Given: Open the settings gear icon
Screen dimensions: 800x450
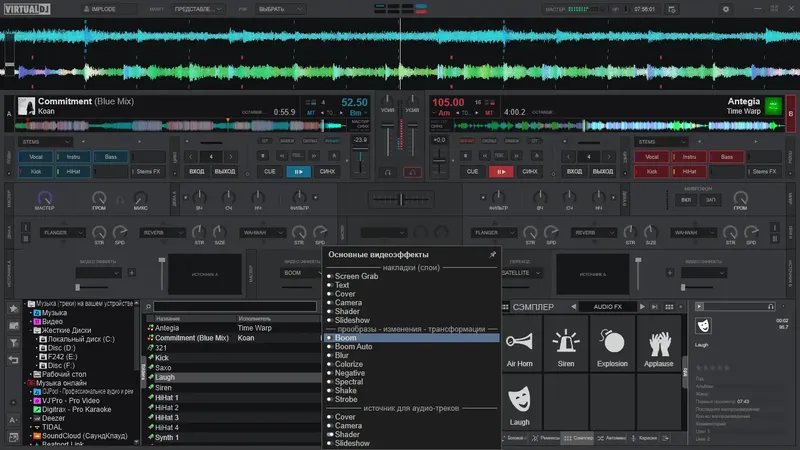Looking at the screenshot, I should (726, 9).
